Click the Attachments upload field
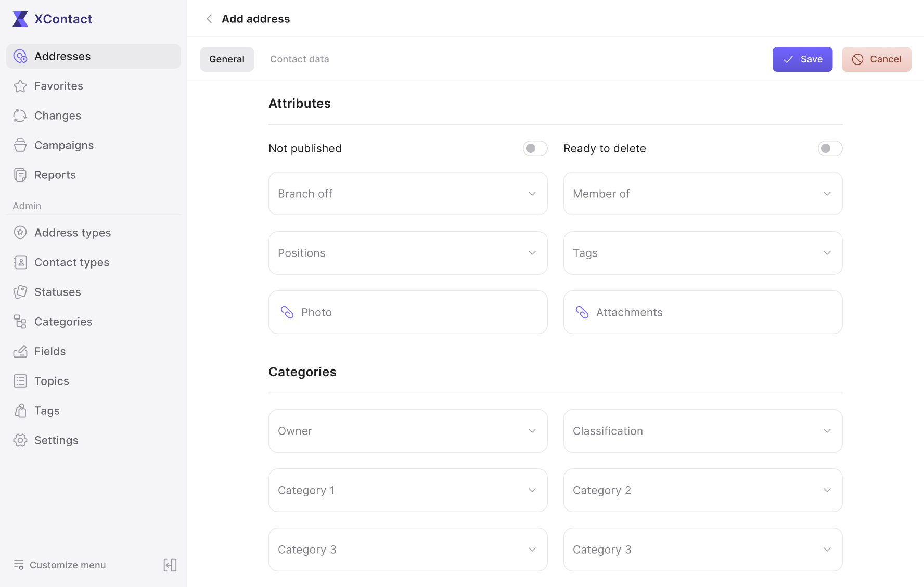 (703, 312)
